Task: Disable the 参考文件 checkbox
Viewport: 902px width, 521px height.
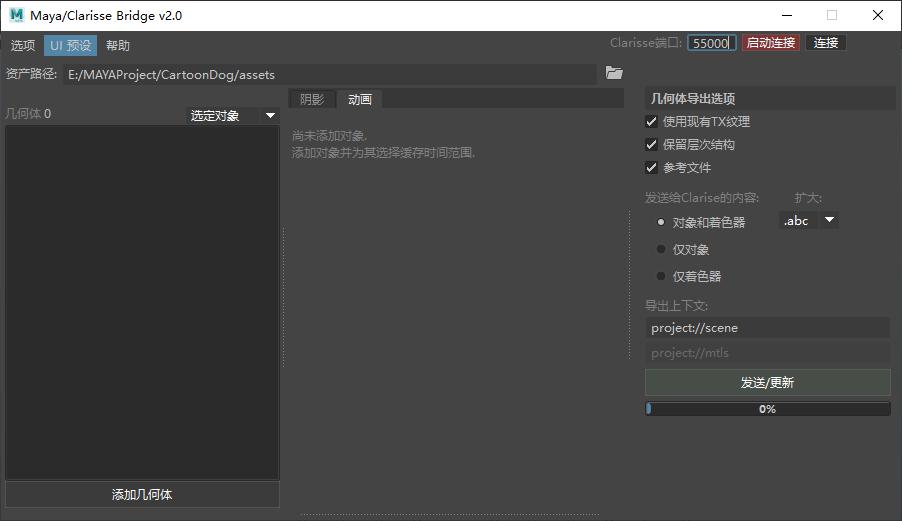Action: [x=652, y=167]
